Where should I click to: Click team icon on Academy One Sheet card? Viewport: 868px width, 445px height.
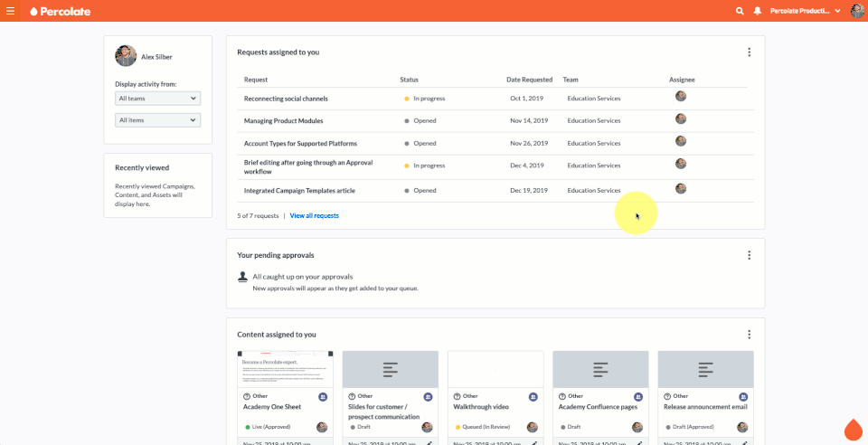click(x=323, y=397)
